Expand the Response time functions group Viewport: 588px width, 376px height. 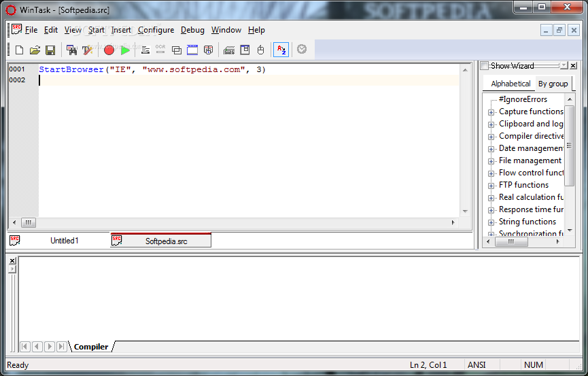(x=491, y=210)
